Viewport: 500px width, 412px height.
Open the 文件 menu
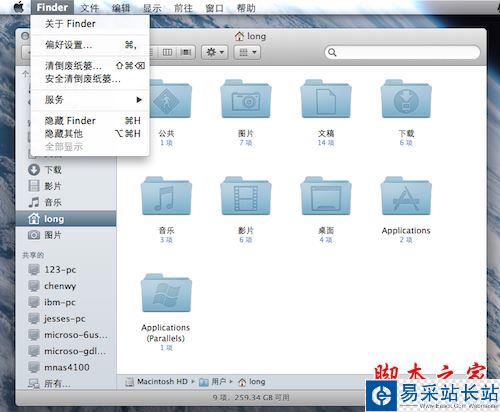pyautogui.click(x=89, y=7)
